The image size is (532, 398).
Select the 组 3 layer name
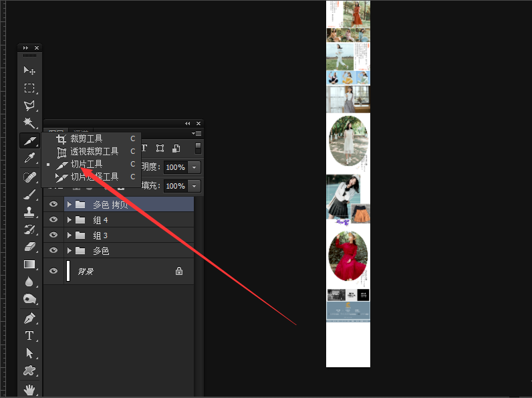(x=100, y=235)
